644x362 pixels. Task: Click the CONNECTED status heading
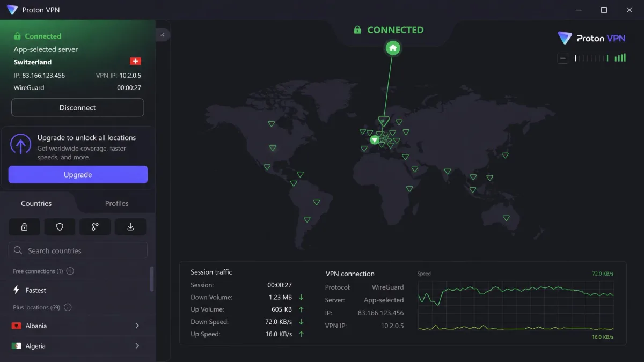(396, 30)
